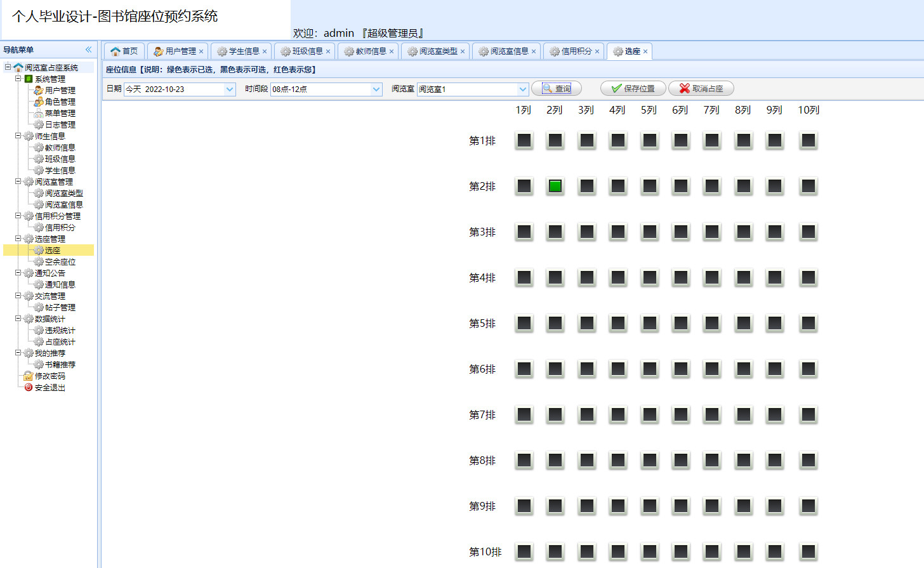Click the 取消占座 button
924x568 pixels.
(701, 89)
